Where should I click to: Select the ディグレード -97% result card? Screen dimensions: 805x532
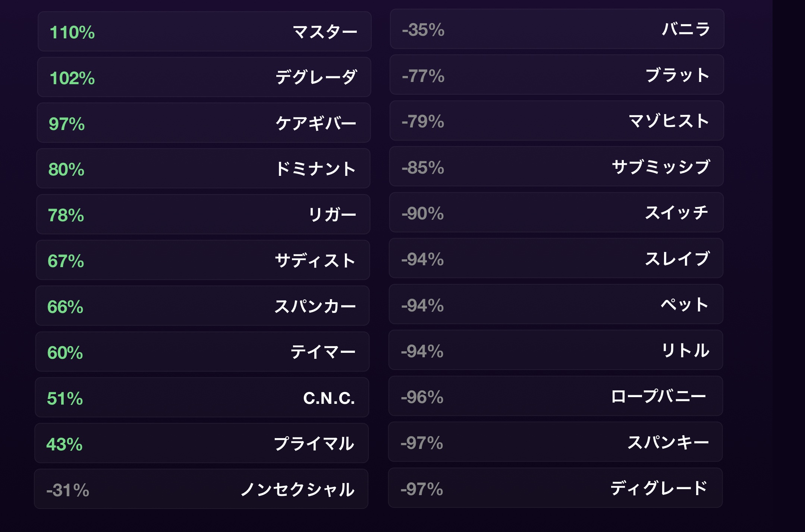(x=555, y=488)
